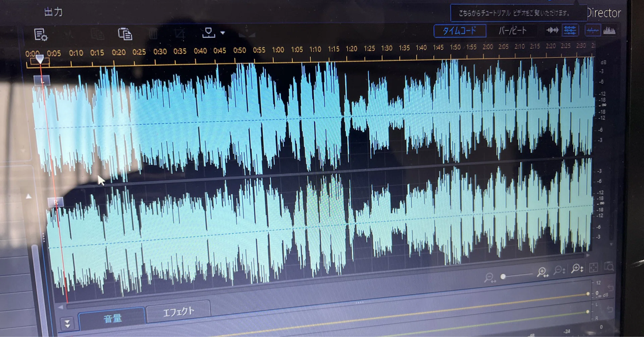Enable the waveform display mode
This screenshot has width=644, height=337.
coord(592,31)
